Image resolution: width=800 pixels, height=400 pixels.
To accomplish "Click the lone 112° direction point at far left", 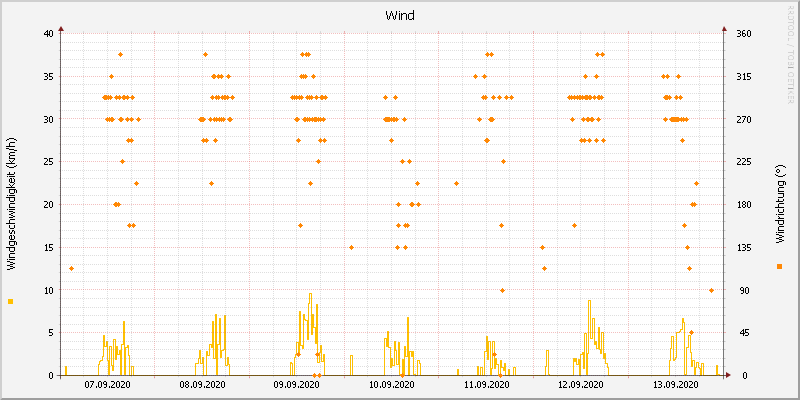I will tap(71, 268).
